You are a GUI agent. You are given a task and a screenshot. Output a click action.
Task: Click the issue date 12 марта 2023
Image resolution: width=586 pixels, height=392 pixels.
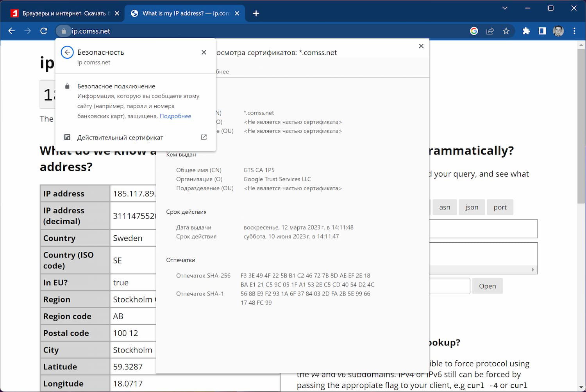[298, 227]
